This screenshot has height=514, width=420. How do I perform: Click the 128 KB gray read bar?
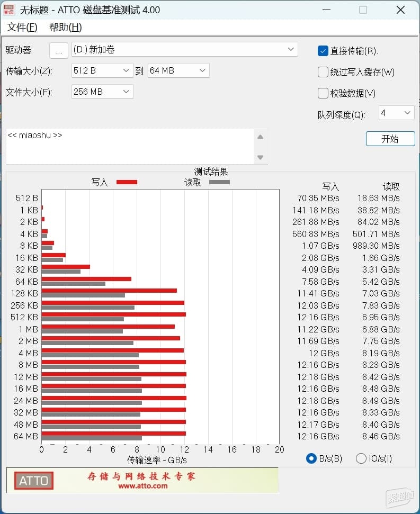83,295
